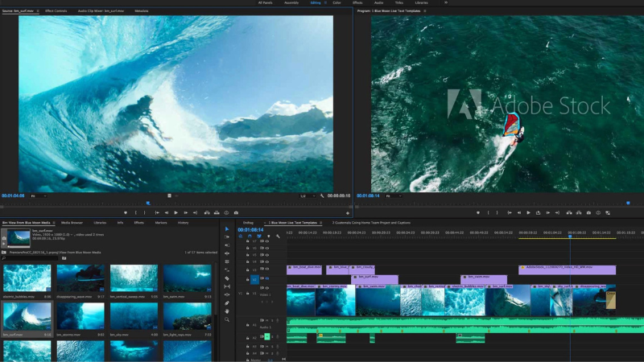Open timeline wrench display settings

[278, 237]
